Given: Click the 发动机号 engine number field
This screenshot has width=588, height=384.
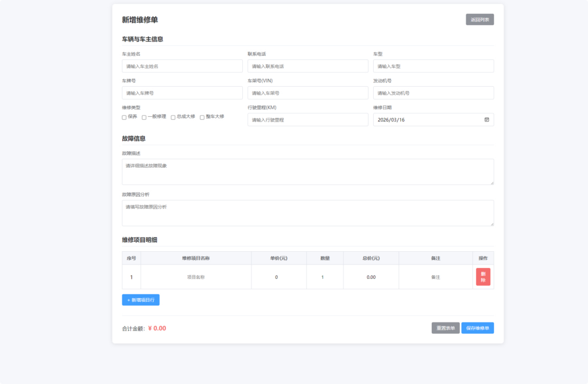Looking at the screenshot, I should pyautogui.click(x=434, y=93).
